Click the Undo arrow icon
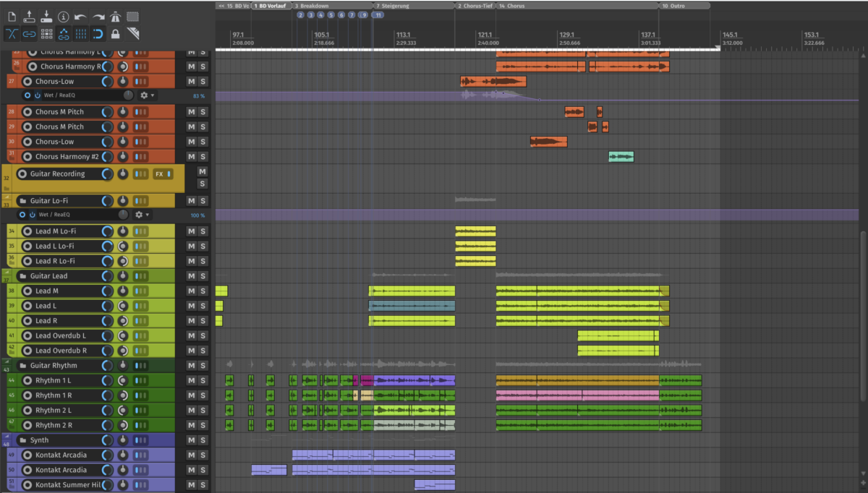The height and width of the screenshot is (493, 868). click(x=81, y=16)
